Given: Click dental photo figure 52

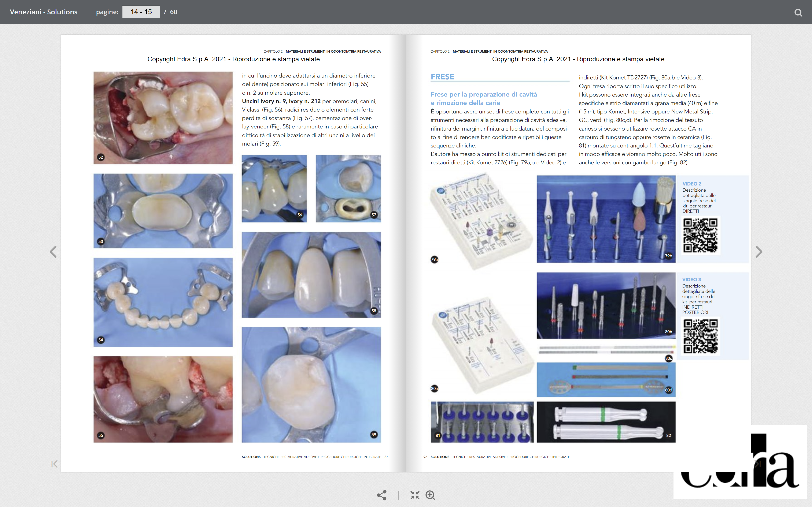Looking at the screenshot, I should [163, 118].
